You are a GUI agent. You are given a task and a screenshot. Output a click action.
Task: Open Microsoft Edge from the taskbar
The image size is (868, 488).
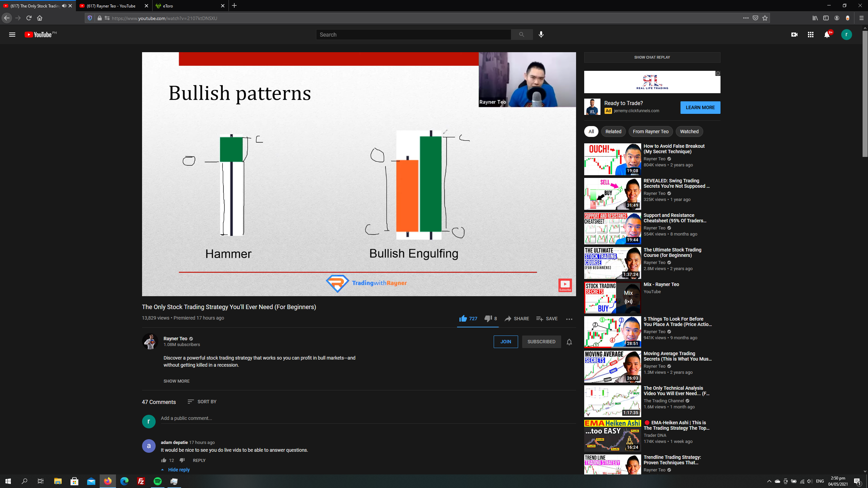click(x=124, y=481)
